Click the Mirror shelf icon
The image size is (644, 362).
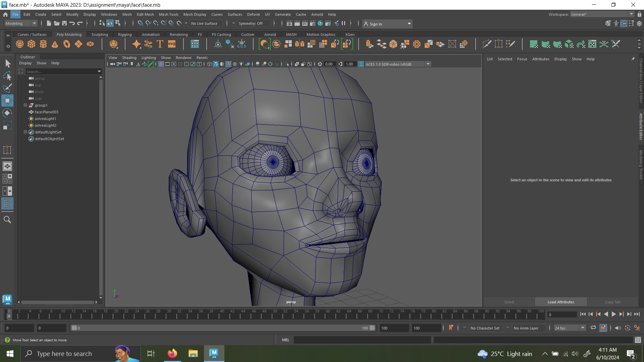(x=300, y=44)
